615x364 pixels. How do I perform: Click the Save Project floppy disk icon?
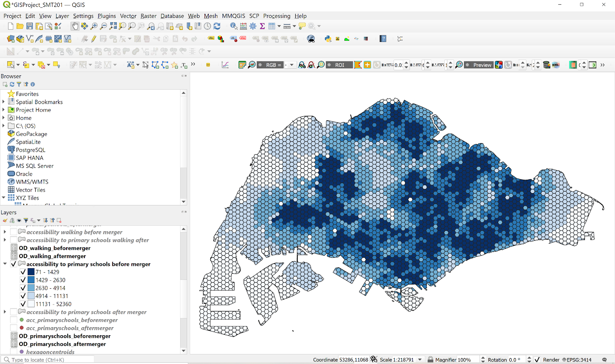pos(30,26)
